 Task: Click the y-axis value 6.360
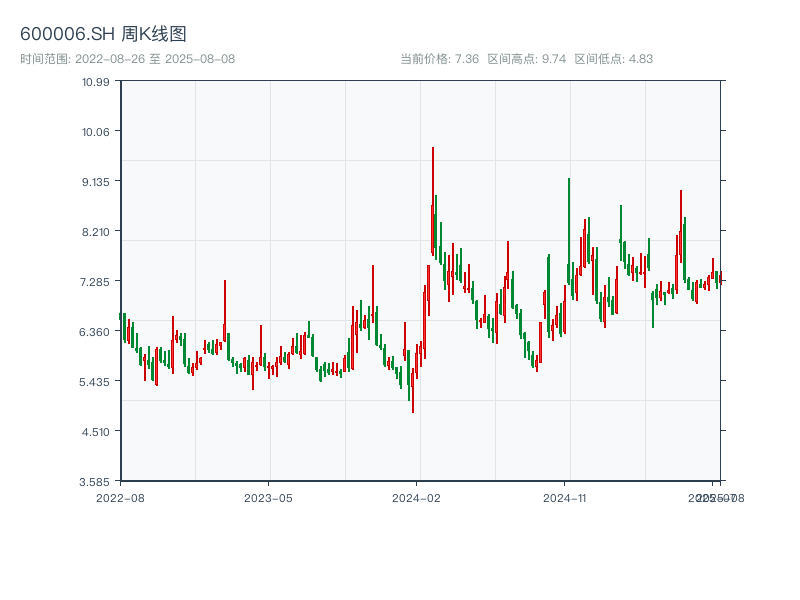click(94, 332)
